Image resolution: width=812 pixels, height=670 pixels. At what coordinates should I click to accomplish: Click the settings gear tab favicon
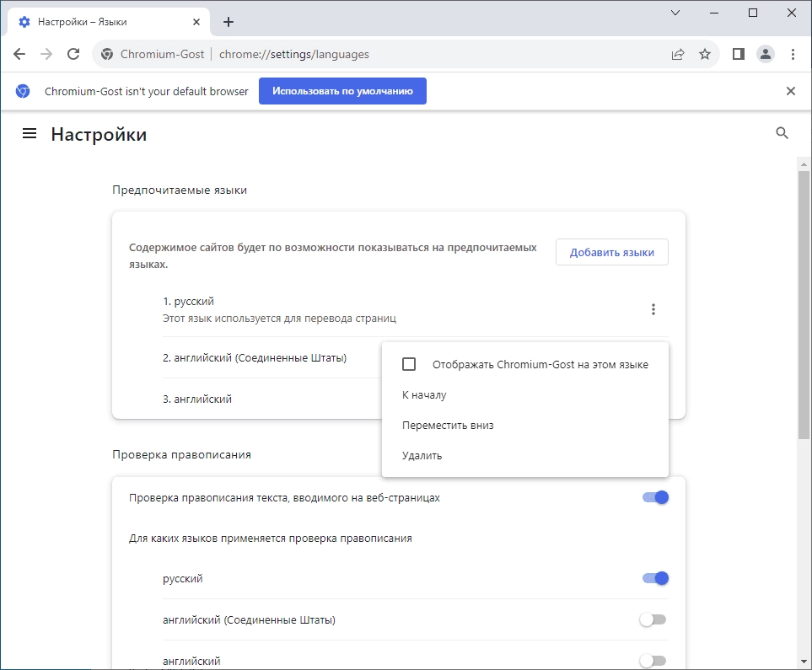point(24,22)
